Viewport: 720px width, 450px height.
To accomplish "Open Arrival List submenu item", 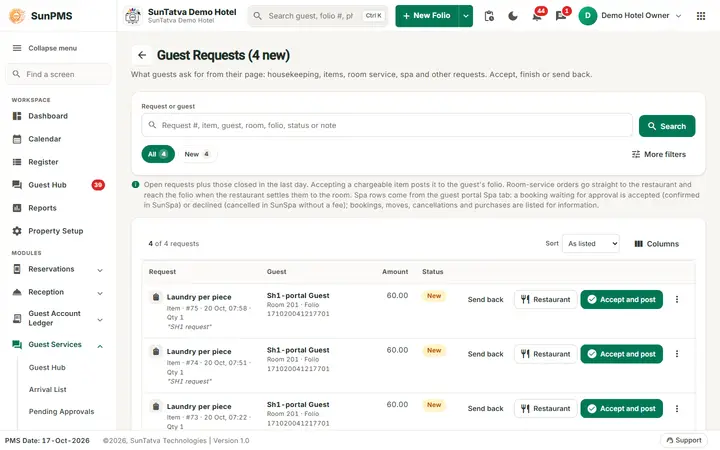I will point(48,389).
